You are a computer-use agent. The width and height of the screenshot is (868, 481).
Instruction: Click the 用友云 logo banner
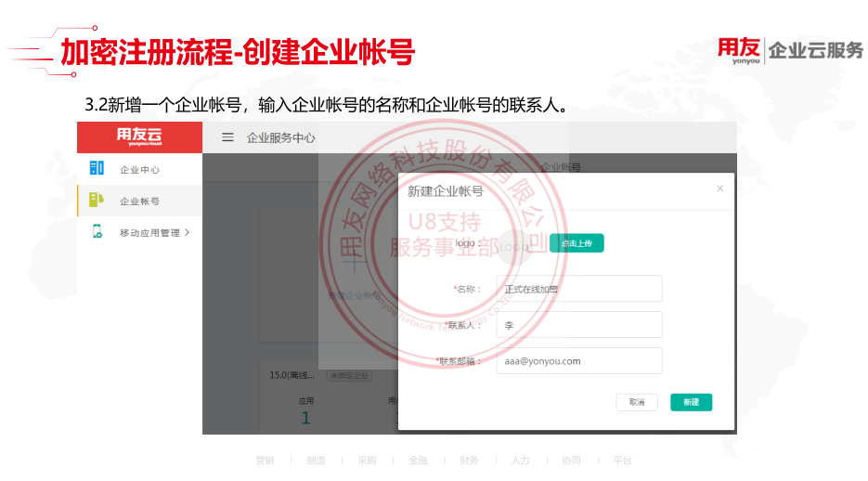pyautogui.click(x=139, y=137)
